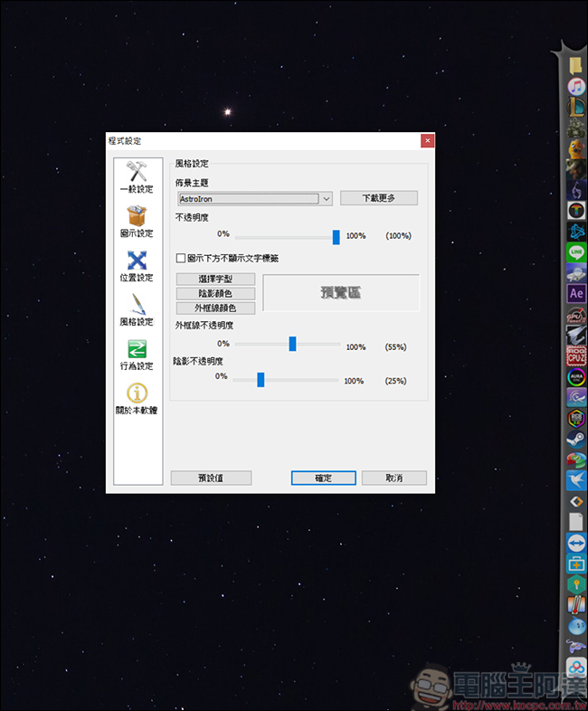Open ROG CPU-Z from the dock

(576, 356)
